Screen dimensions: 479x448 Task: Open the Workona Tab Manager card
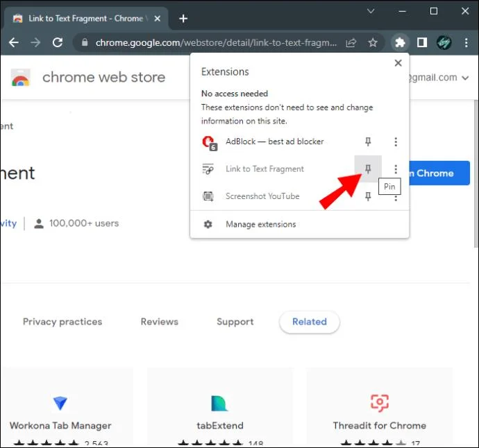[67, 407]
